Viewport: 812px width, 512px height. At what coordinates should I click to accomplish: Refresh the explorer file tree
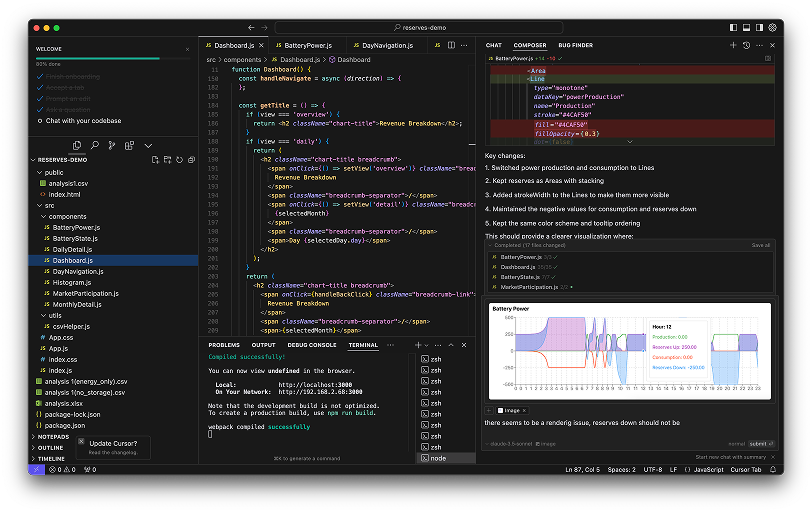pos(177,159)
